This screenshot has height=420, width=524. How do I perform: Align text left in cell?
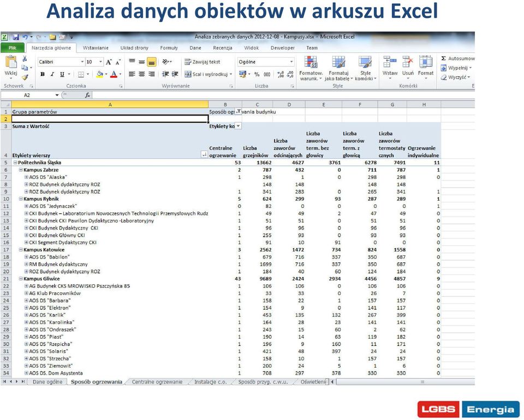(x=132, y=74)
